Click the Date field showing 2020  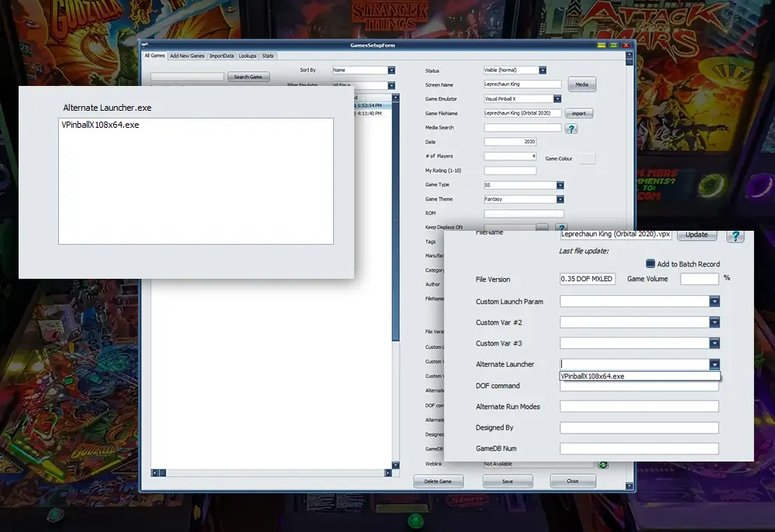tap(510, 142)
